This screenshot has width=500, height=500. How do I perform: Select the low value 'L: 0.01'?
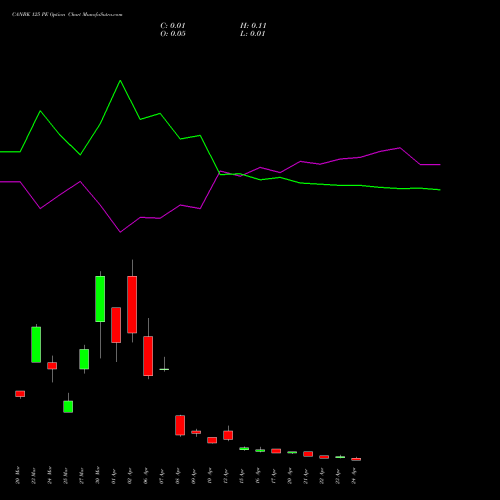tap(252, 34)
